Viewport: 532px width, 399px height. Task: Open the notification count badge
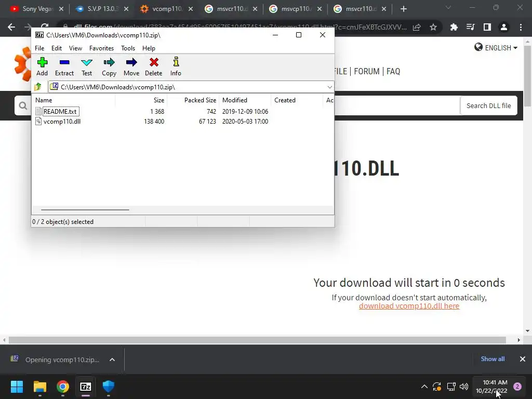(x=517, y=387)
